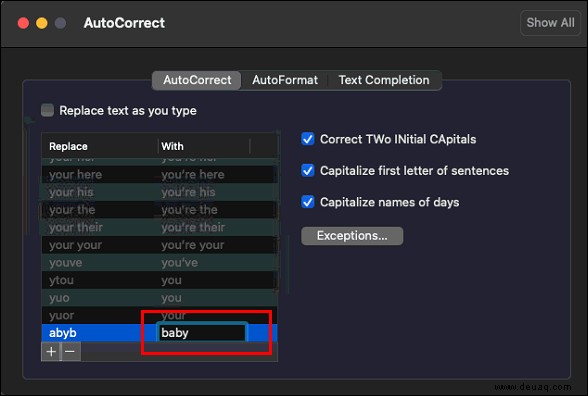Select the yuor to your entry
Image resolution: width=588 pixels, height=396 pixels.
tap(159, 315)
